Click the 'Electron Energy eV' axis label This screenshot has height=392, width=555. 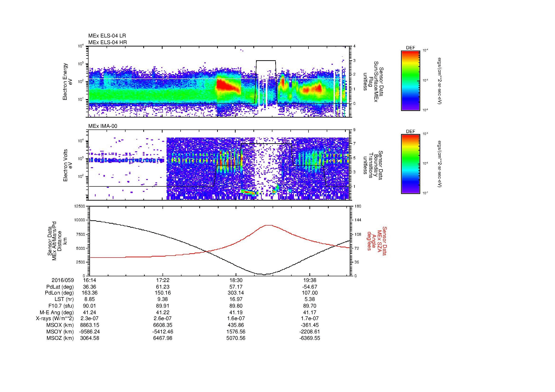point(67,82)
